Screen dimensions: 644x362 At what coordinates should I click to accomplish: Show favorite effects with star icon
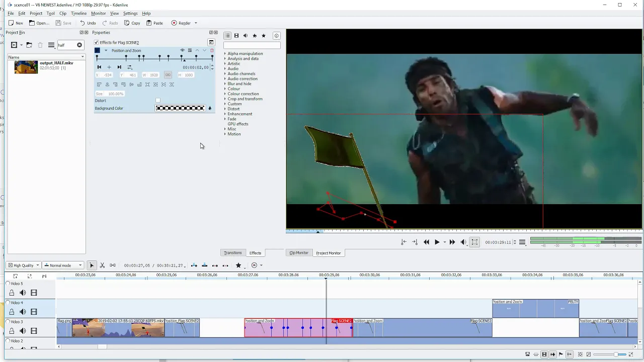264,36
